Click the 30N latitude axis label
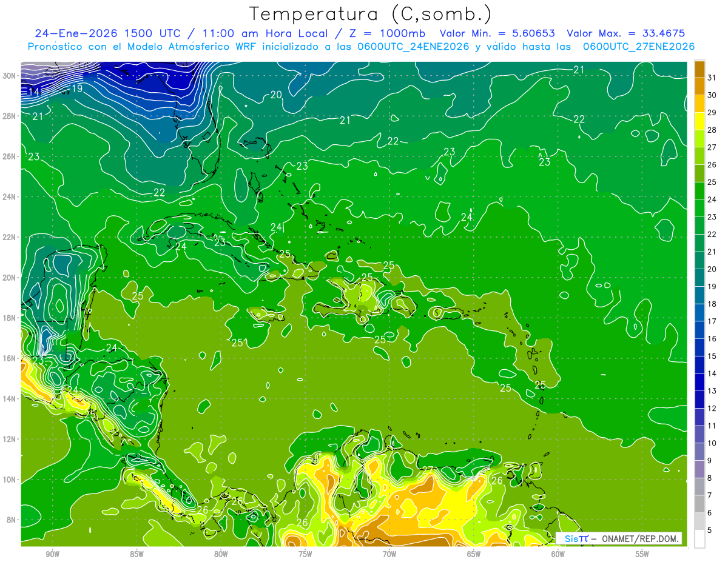The width and height of the screenshot is (728, 562). click(x=10, y=76)
